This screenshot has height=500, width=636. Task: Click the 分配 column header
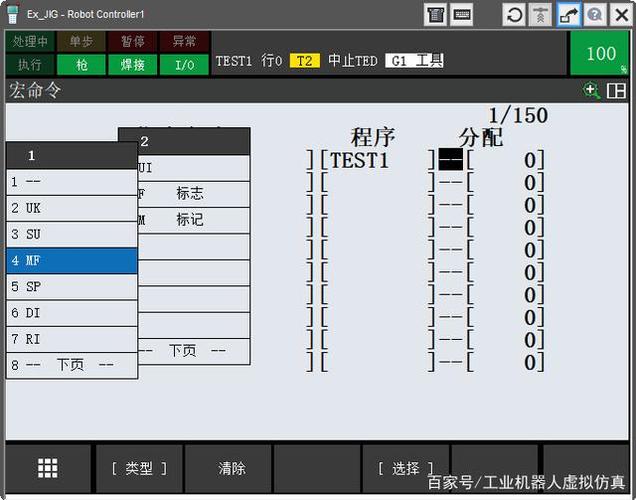click(x=481, y=137)
